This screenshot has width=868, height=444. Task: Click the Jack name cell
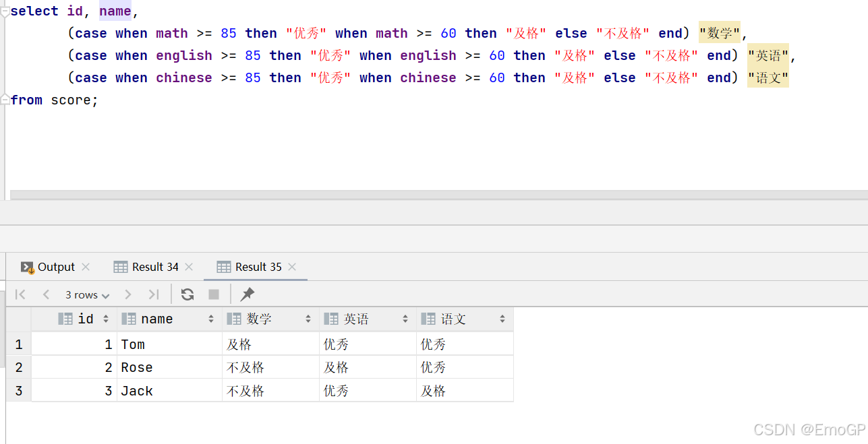(x=170, y=391)
